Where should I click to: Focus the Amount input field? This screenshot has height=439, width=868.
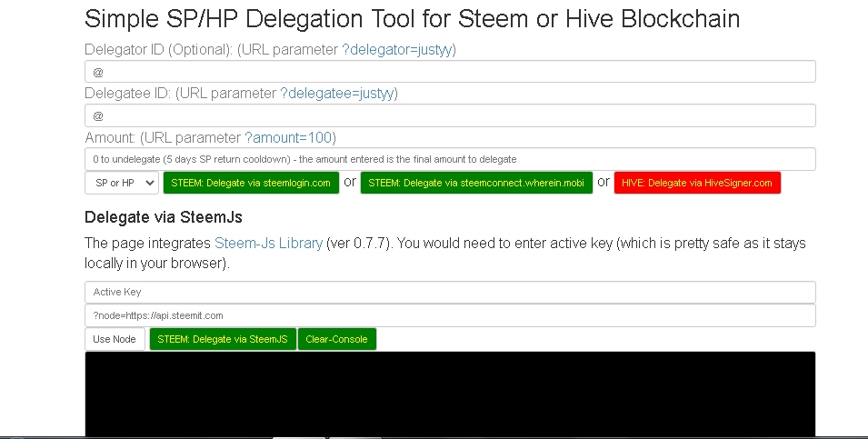tap(450, 159)
